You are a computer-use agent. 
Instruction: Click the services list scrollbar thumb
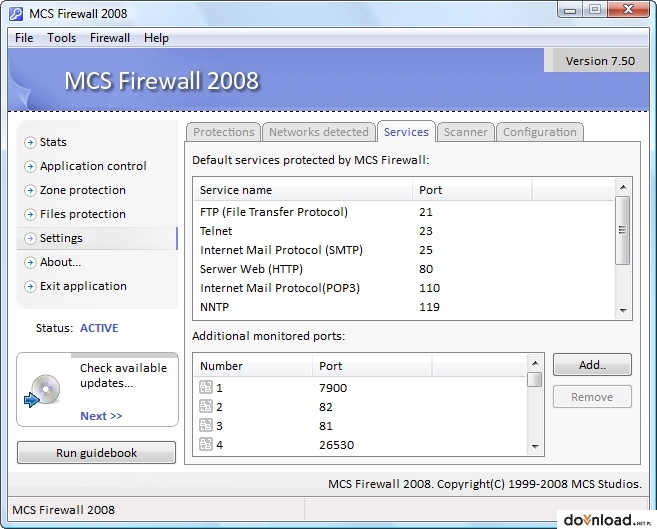point(623,230)
